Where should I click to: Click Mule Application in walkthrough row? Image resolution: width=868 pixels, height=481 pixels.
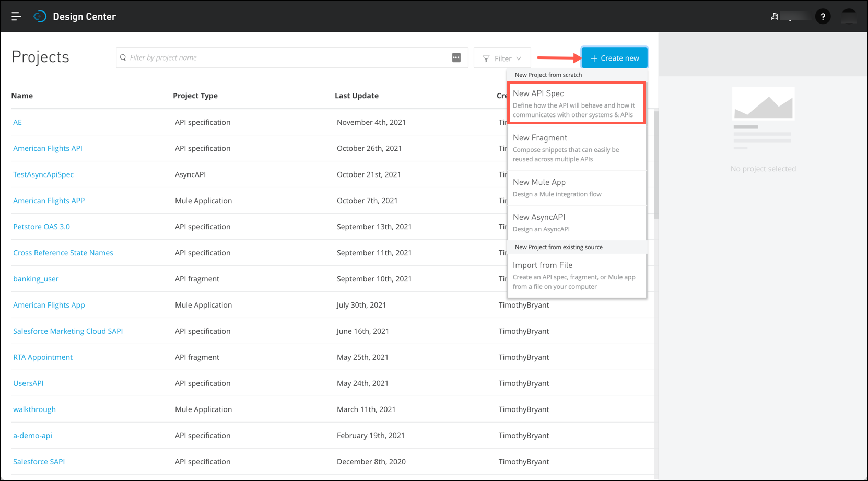pyautogui.click(x=203, y=409)
